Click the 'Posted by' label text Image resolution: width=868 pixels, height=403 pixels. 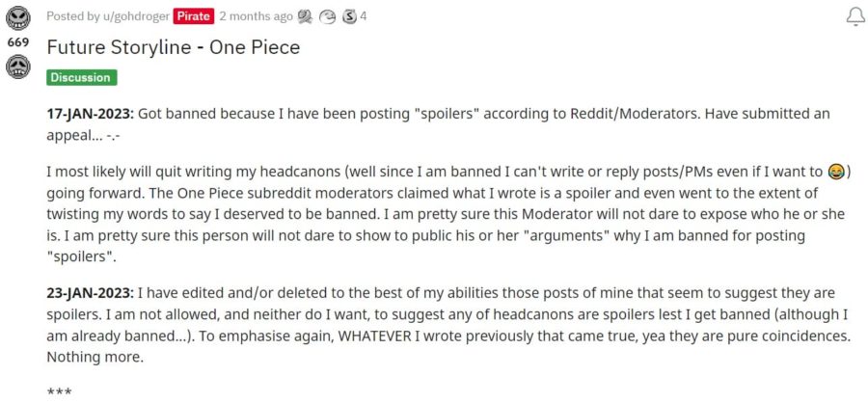[x=72, y=16]
